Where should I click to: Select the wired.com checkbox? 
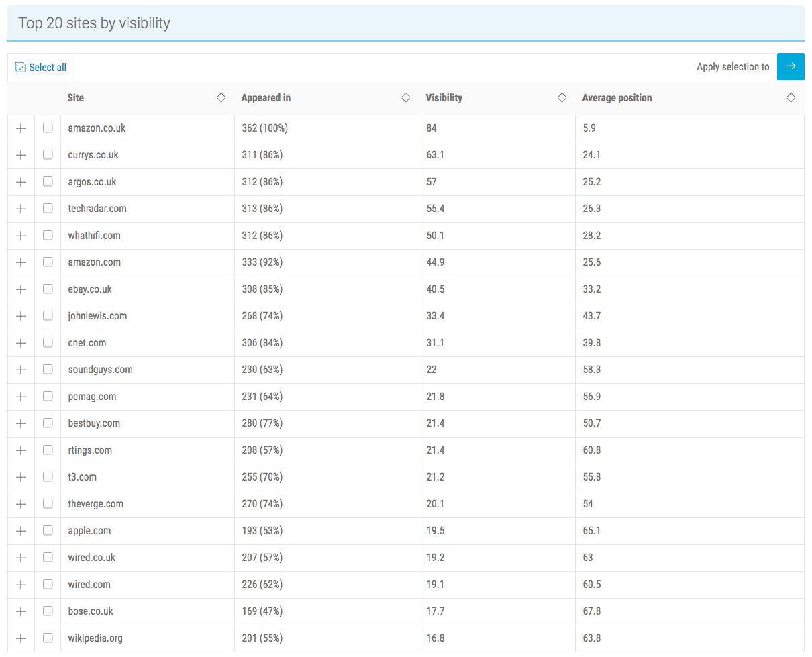pos(48,584)
